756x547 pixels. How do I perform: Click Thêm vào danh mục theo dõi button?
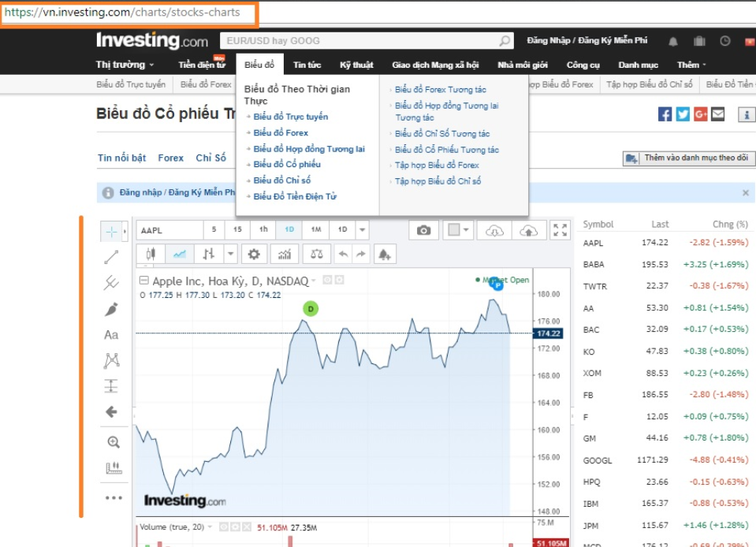(x=689, y=158)
